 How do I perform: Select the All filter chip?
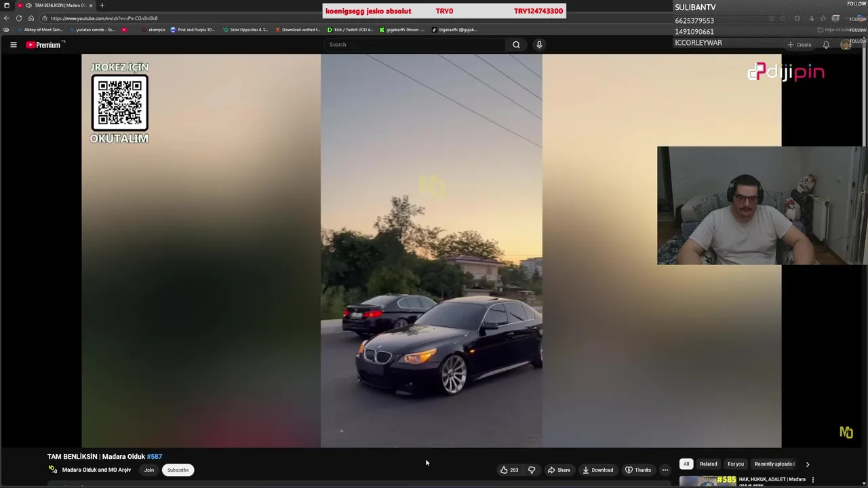click(686, 464)
